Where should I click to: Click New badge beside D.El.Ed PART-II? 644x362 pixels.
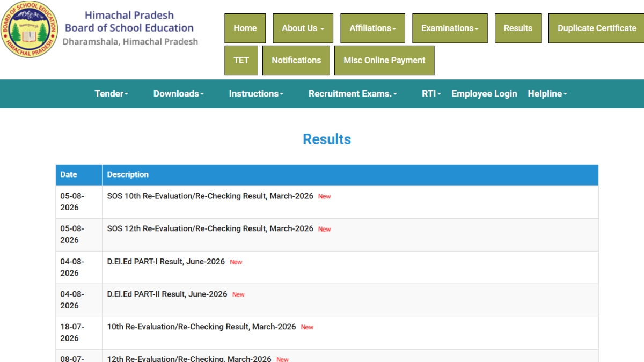pyautogui.click(x=238, y=295)
